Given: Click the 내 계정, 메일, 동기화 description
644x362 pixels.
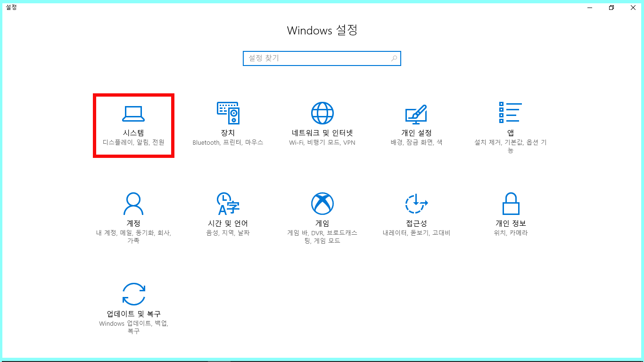Looking at the screenshot, I should [x=133, y=237].
